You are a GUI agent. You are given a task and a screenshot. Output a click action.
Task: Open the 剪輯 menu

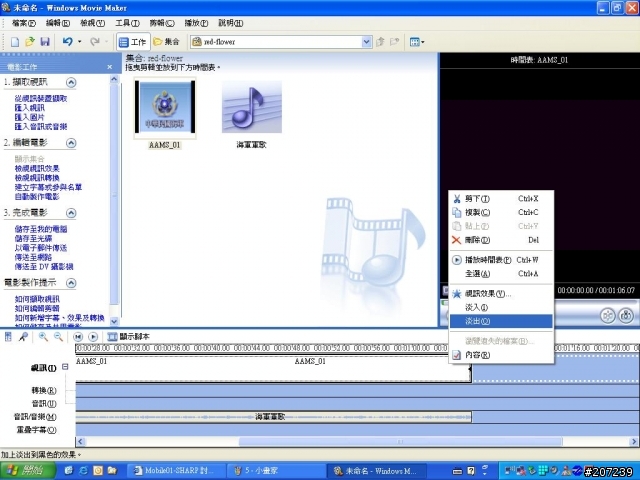(x=162, y=23)
